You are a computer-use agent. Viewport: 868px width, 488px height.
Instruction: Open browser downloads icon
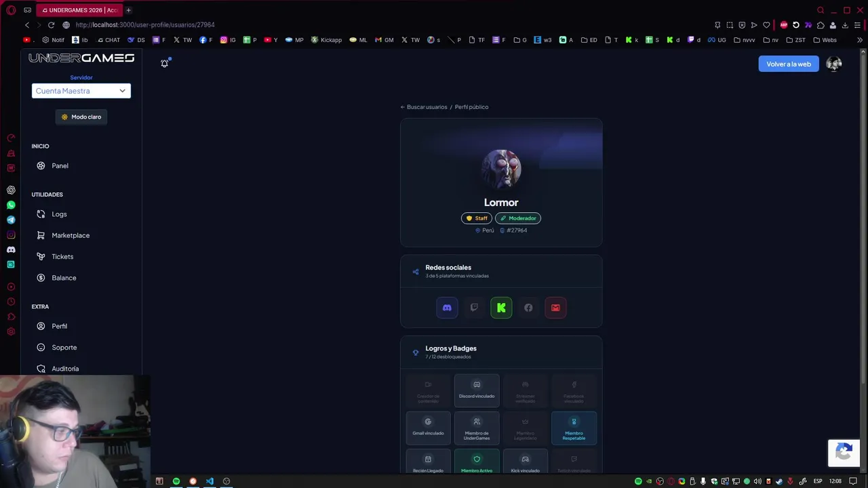pyautogui.click(x=845, y=25)
